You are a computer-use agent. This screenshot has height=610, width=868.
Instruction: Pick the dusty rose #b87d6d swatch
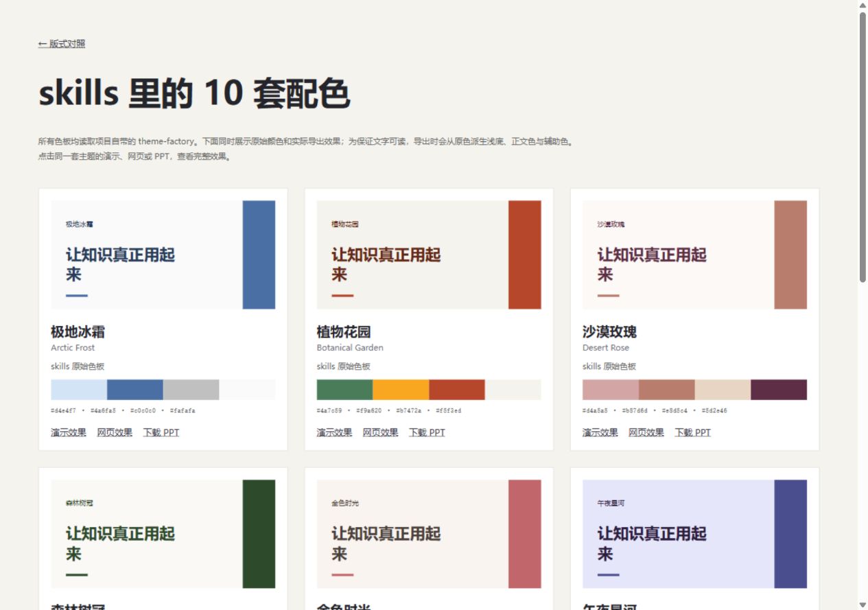667,390
